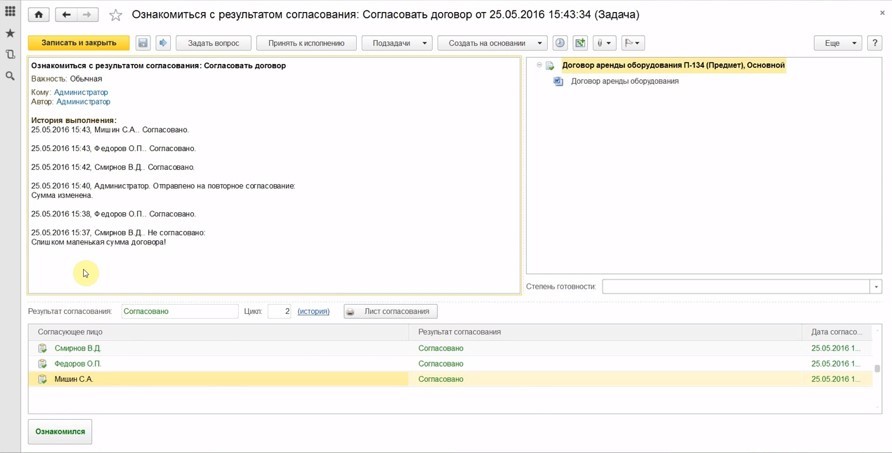Image resolution: width=892 pixels, height=453 pixels.
Task: Collapse the Договор аренды оборудования П-134 node
Action: (539, 65)
